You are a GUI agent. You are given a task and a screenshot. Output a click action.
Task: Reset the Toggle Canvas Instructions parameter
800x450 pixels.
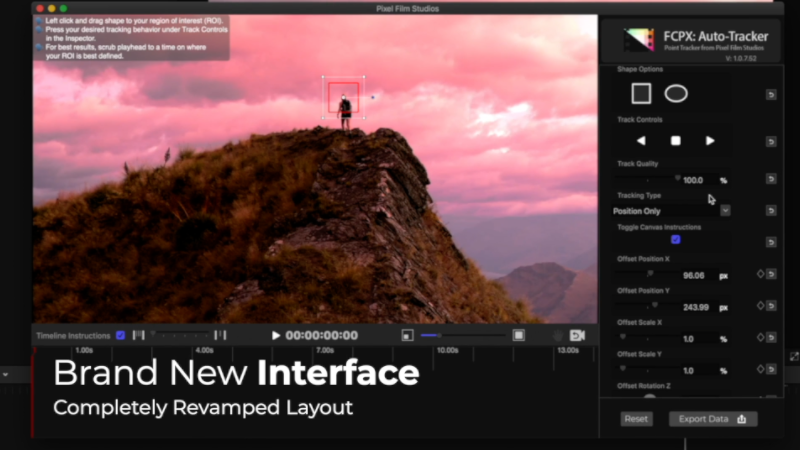[x=771, y=242]
